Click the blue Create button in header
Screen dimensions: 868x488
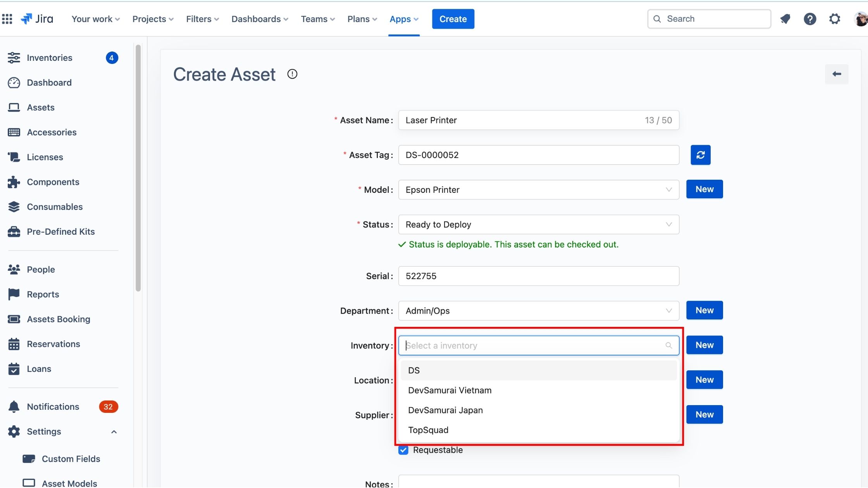point(453,19)
